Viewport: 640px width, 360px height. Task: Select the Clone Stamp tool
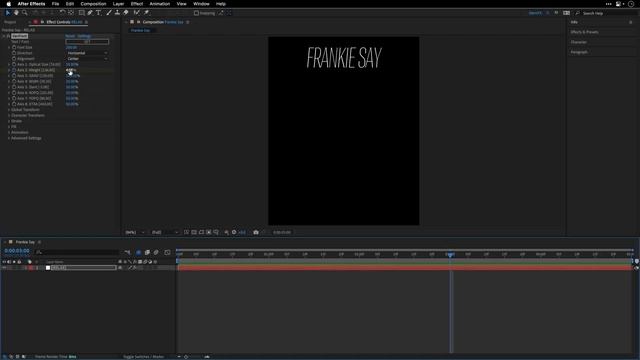(117, 13)
